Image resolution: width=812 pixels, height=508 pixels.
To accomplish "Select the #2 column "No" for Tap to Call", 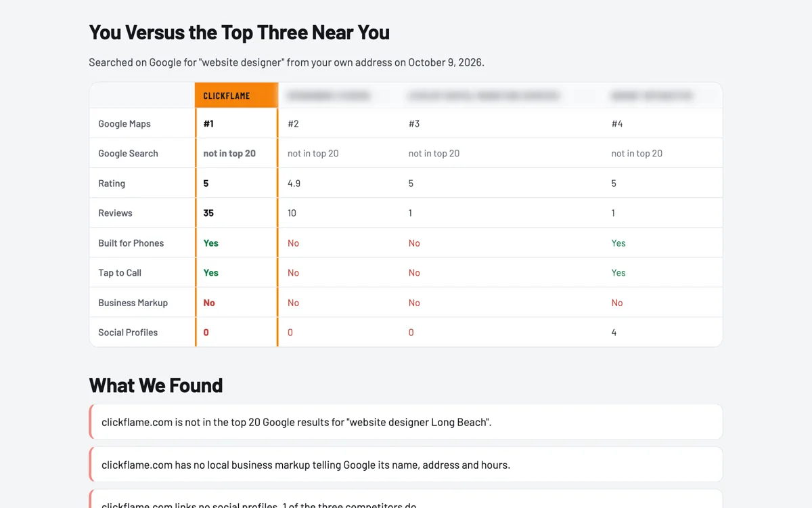I will (x=293, y=273).
